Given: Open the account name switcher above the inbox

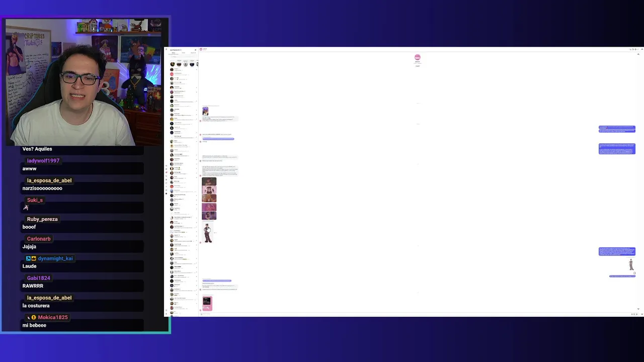Looking at the screenshot, I should click(x=176, y=50).
